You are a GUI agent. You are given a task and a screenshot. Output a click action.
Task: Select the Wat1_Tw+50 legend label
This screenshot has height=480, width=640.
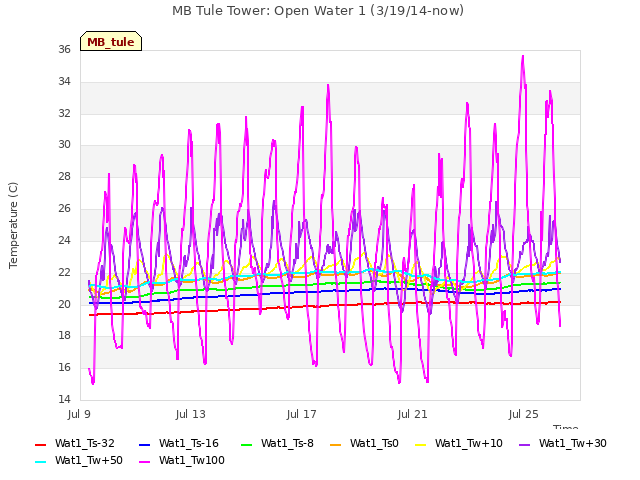pos(89,460)
